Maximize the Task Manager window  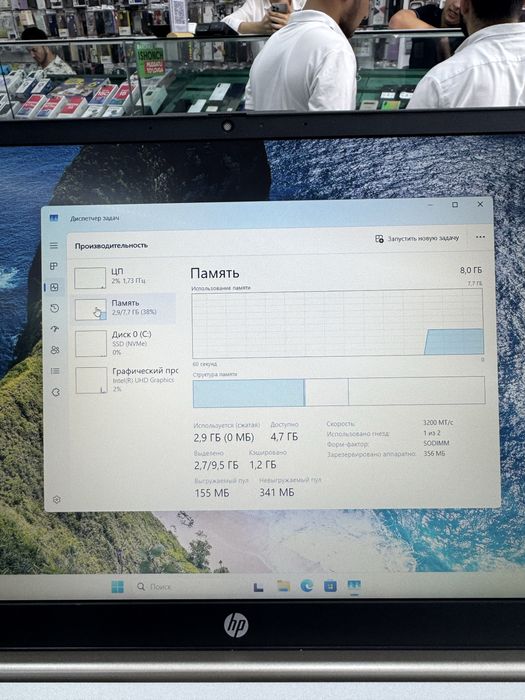pyautogui.click(x=455, y=205)
